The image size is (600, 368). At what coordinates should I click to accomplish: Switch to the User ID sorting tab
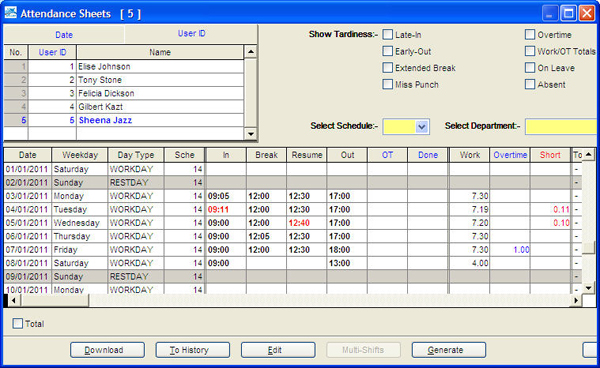pos(191,34)
